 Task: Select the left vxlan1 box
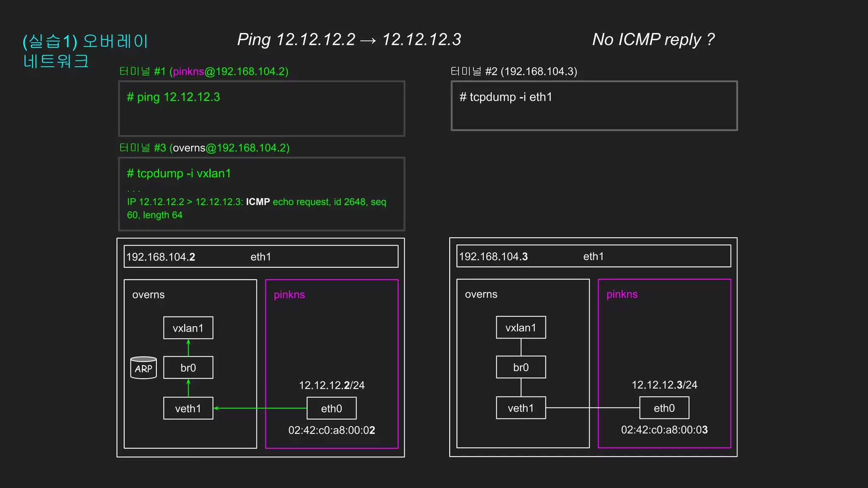(x=188, y=328)
